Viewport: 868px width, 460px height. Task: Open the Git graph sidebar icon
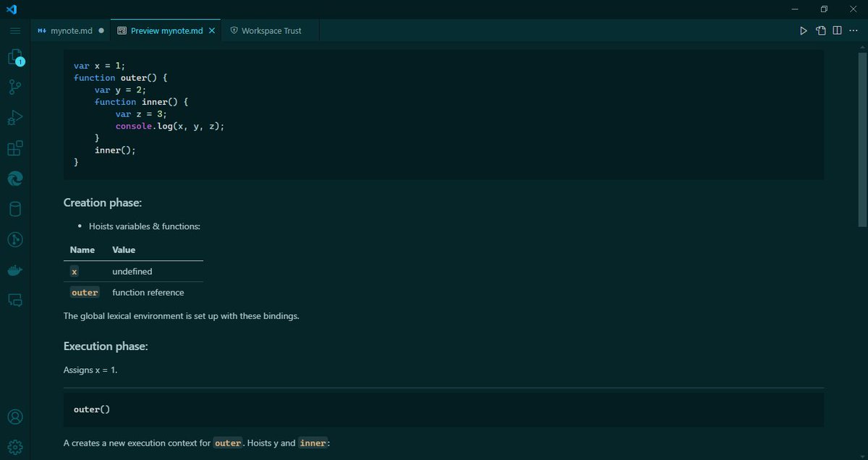(14, 239)
